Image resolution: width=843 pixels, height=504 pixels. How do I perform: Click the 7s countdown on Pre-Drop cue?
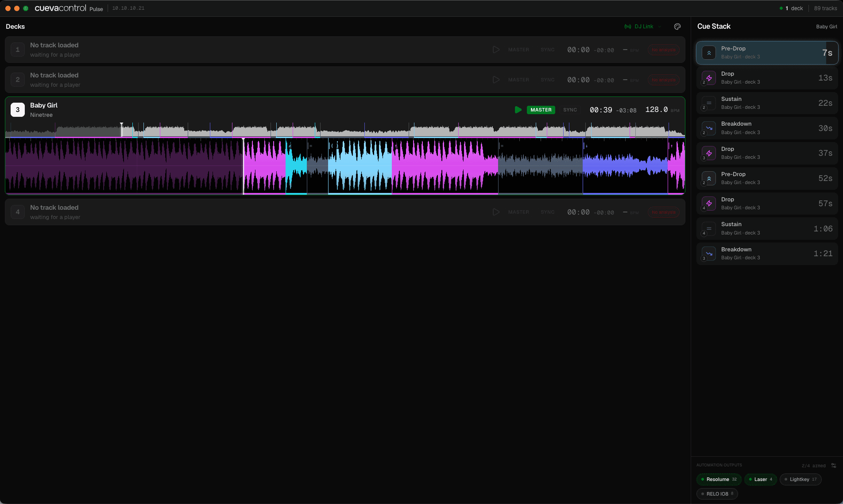827,53
